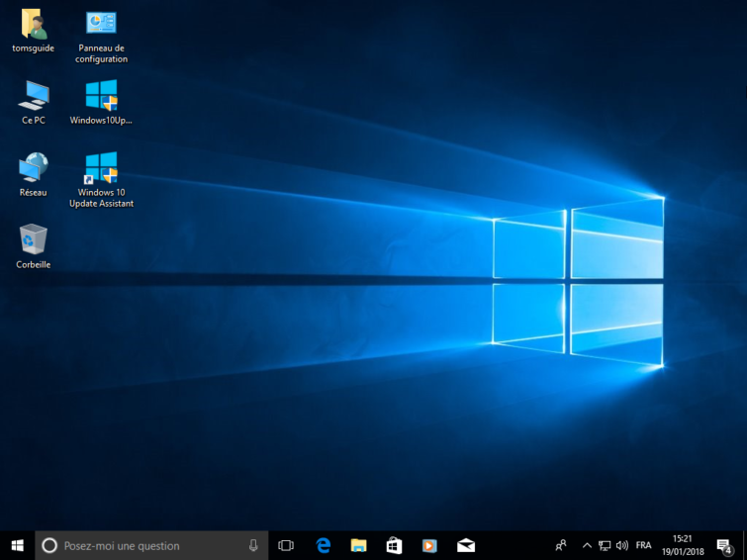Open the network status tray icon
The image size is (747, 560).
(x=605, y=545)
